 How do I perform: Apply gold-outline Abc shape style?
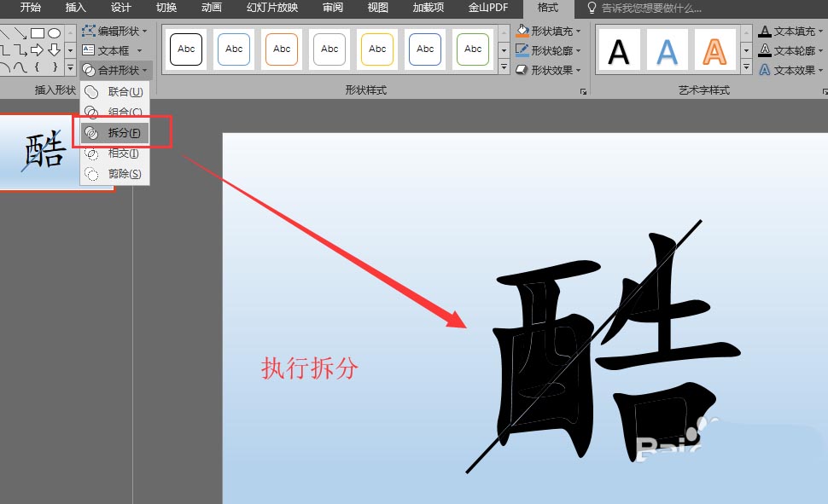tap(377, 49)
